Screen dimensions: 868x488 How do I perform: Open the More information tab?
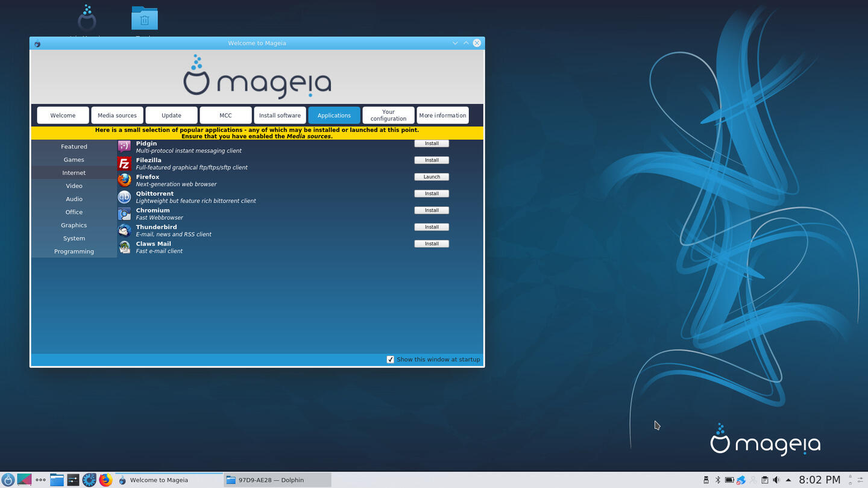point(442,115)
